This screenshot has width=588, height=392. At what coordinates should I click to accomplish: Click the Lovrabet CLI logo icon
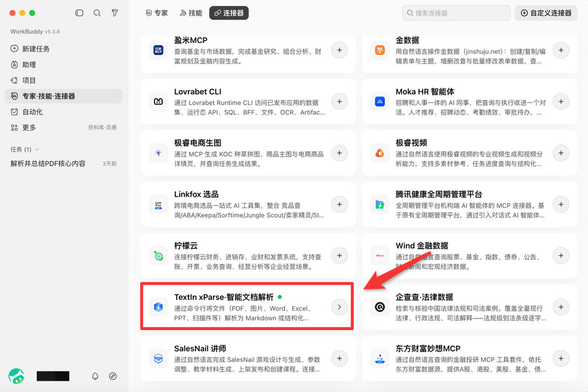click(x=158, y=102)
